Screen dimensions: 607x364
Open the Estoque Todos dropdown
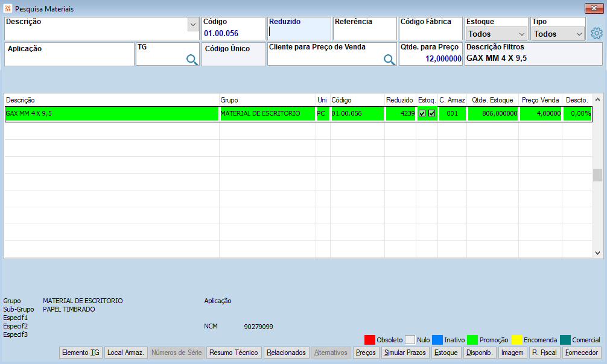coord(497,34)
